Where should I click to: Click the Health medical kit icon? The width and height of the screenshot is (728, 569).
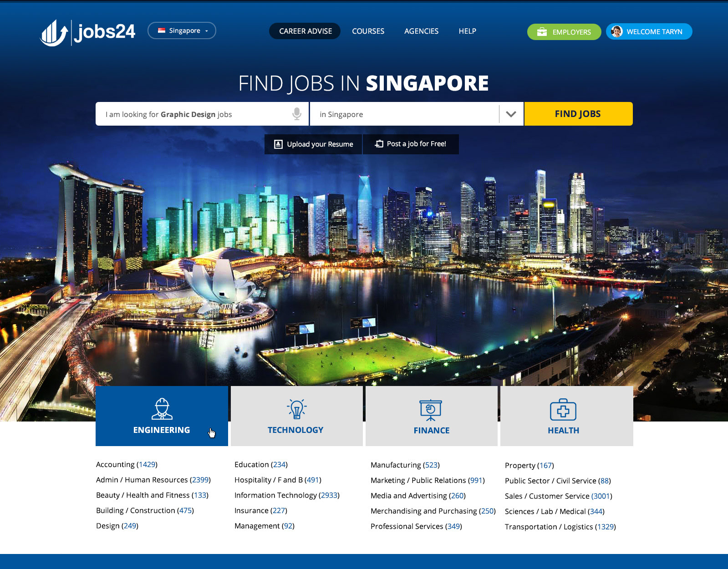tap(563, 410)
